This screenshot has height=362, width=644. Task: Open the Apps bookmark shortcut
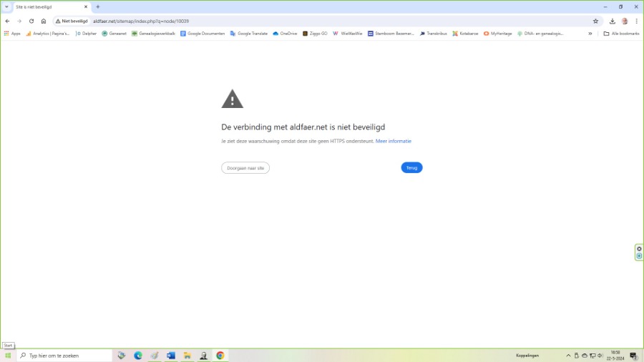(x=12, y=33)
